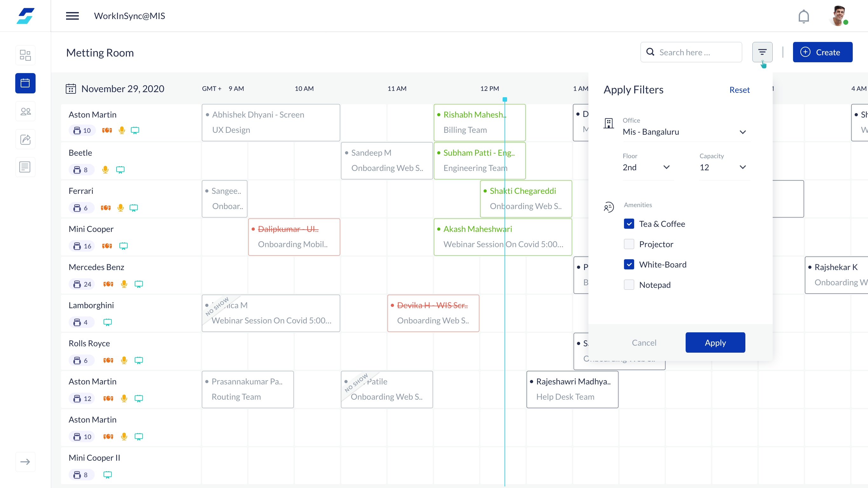This screenshot has width=868, height=488.
Task: Select the calendar sidebar icon
Action: coord(25,83)
